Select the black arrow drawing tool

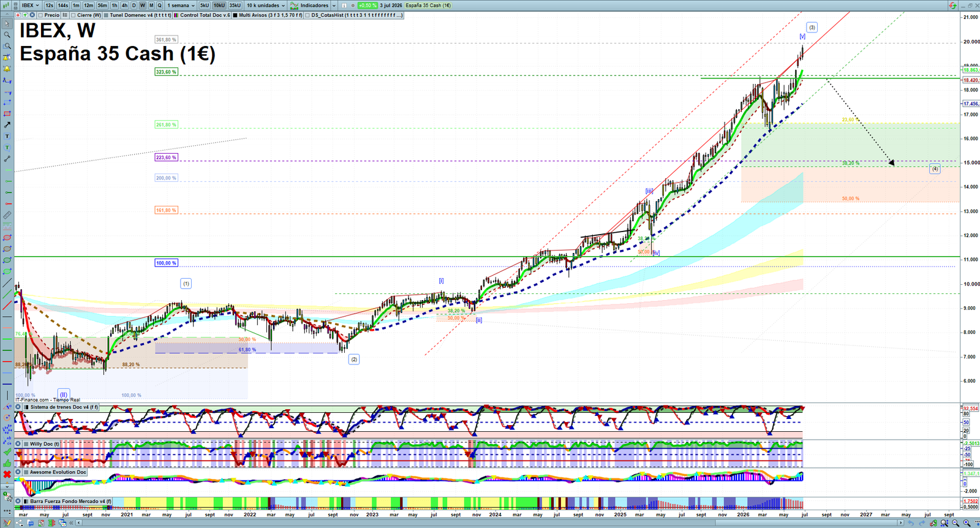pyautogui.click(x=7, y=125)
